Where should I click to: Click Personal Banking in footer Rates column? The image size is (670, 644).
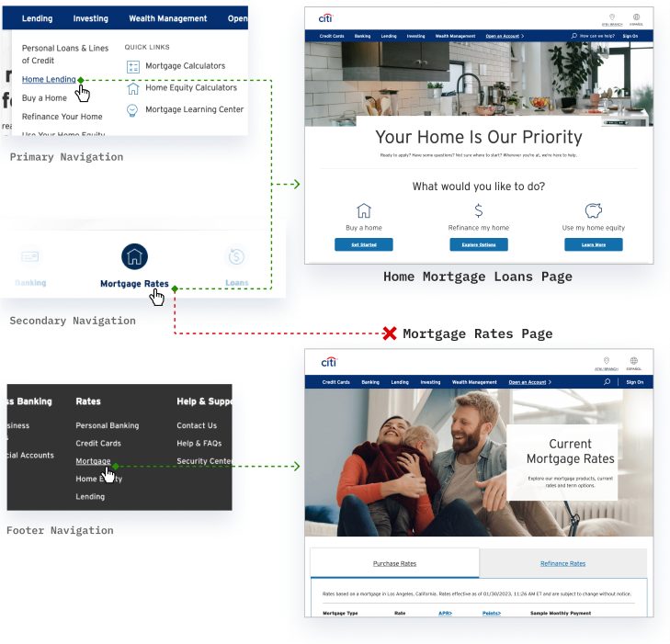coord(108,425)
